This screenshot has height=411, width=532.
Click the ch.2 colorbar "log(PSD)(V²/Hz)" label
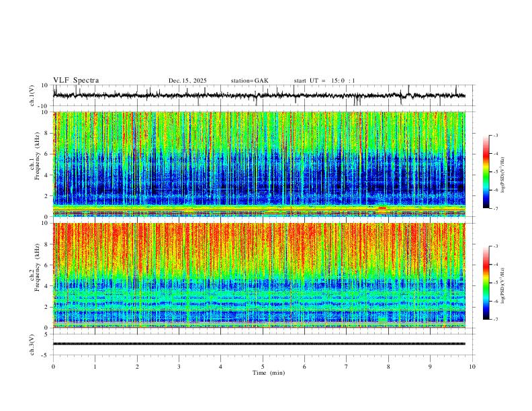click(x=503, y=285)
